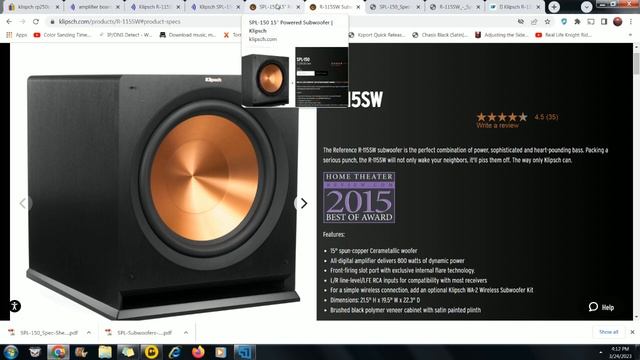
Task: Open a new tab with the plus button
Action: [554, 7]
